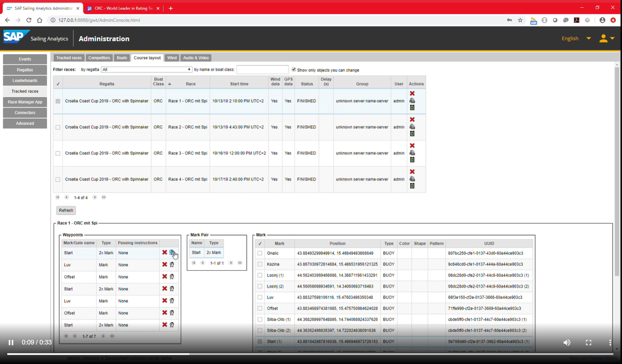Delete the Race 2 - ORC mit Spi entry
The height and width of the screenshot is (364, 622).
point(412,119)
